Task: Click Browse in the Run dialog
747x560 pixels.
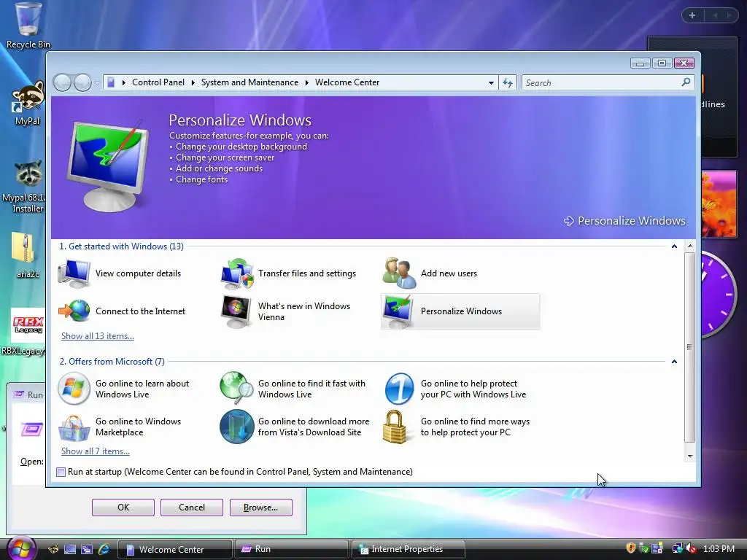Action: pos(260,507)
